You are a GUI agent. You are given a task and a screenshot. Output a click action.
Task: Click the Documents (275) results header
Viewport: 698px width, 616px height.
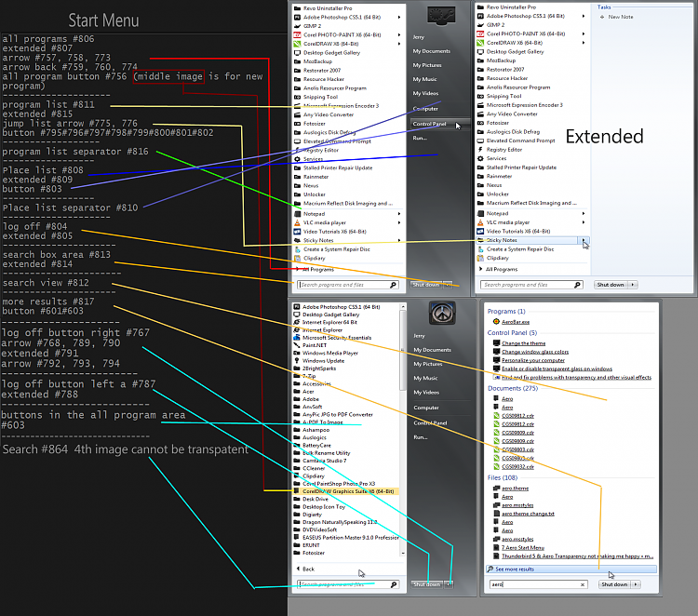513,388
